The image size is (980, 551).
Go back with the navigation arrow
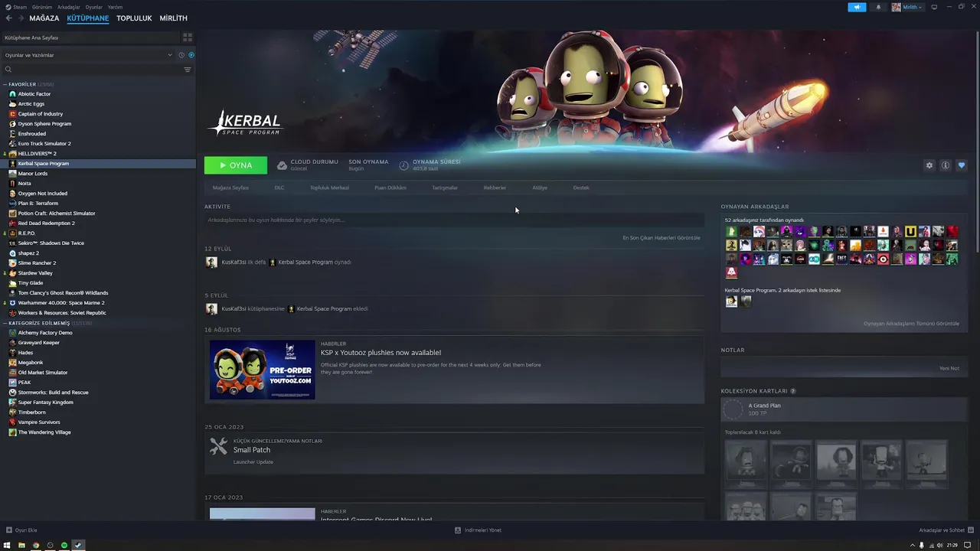click(x=8, y=18)
